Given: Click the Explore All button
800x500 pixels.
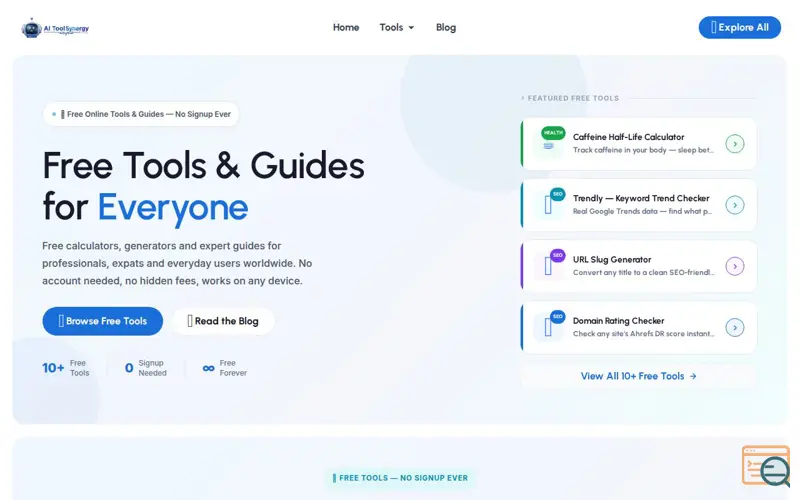Looking at the screenshot, I should tap(739, 28).
